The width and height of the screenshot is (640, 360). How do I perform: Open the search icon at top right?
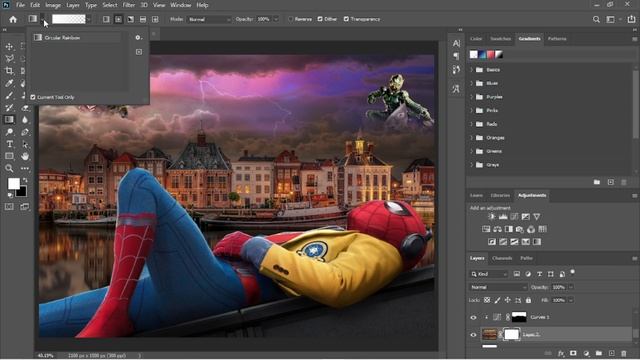596,19
